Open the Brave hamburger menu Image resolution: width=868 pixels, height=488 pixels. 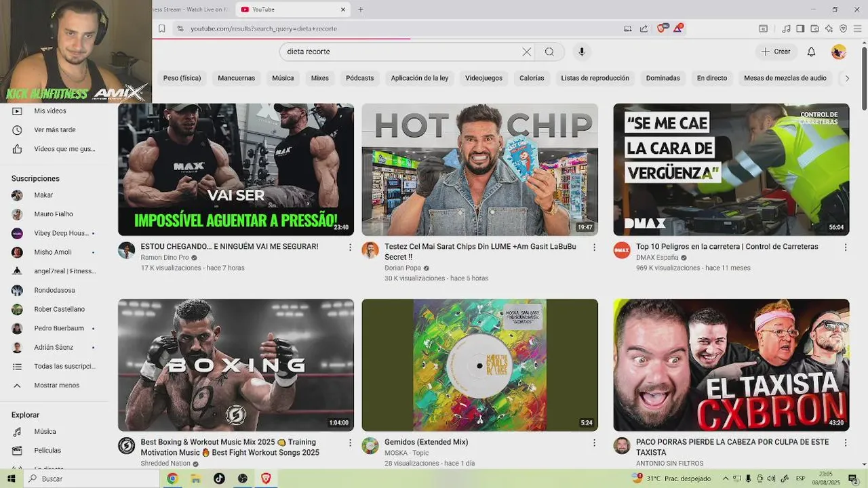coord(858,28)
